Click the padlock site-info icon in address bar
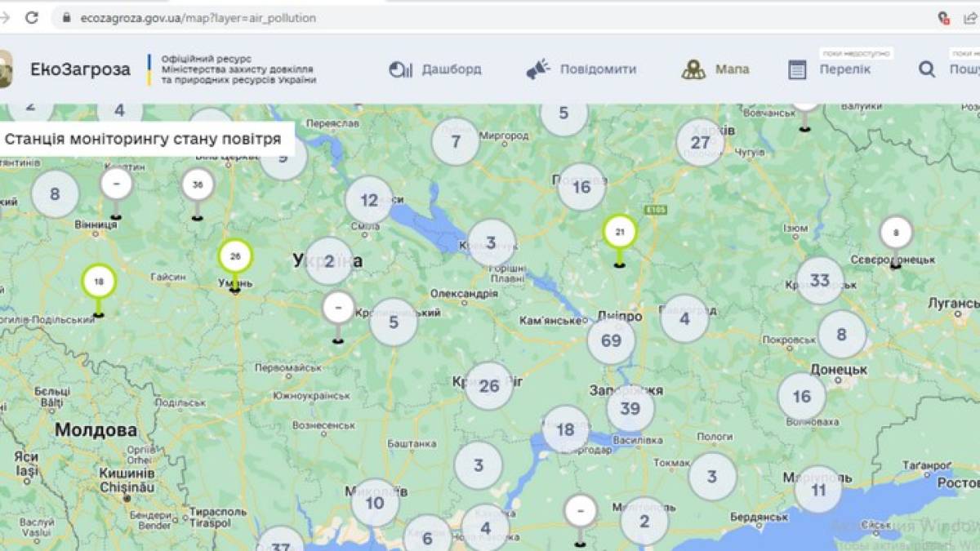The height and width of the screenshot is (551, 980). [66, 17]
